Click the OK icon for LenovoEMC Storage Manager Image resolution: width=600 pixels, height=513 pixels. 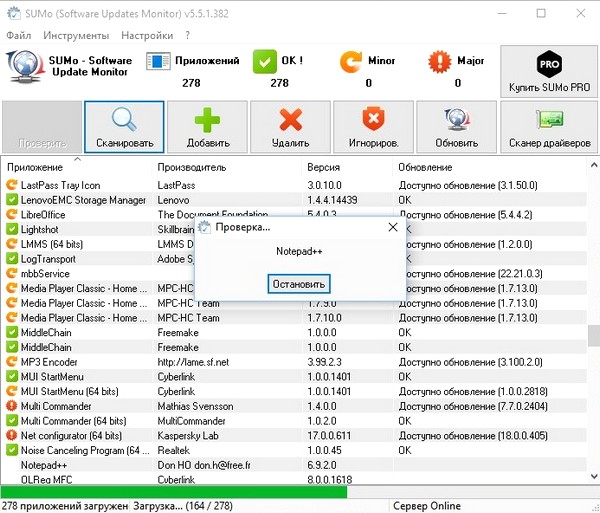12,200
